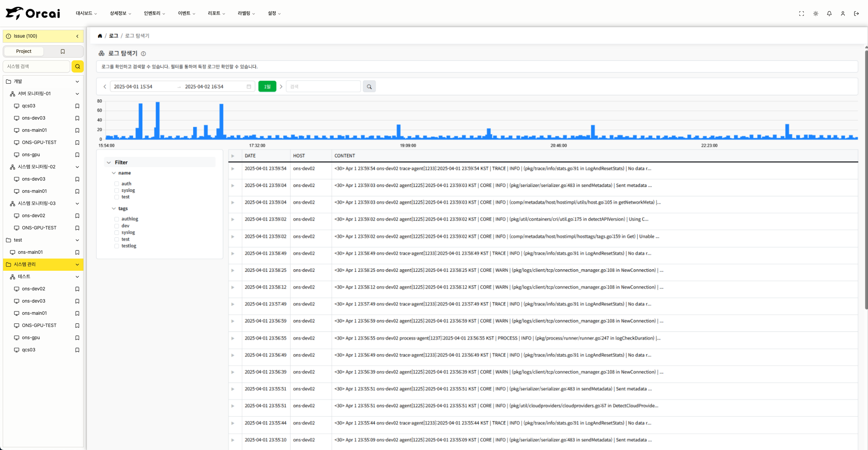This screenshot has width=868, height=450.
Task: Click the yellow system search icon button
Action: 78,66
